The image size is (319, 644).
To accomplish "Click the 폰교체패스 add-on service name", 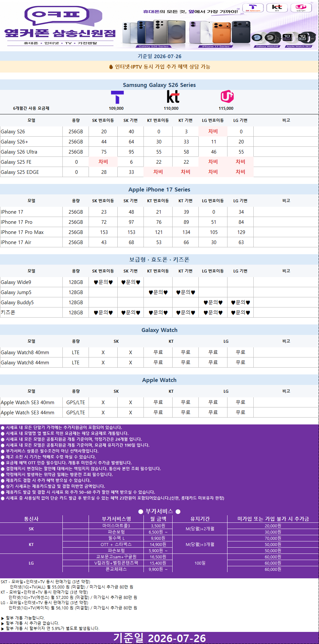I will 116,569.
